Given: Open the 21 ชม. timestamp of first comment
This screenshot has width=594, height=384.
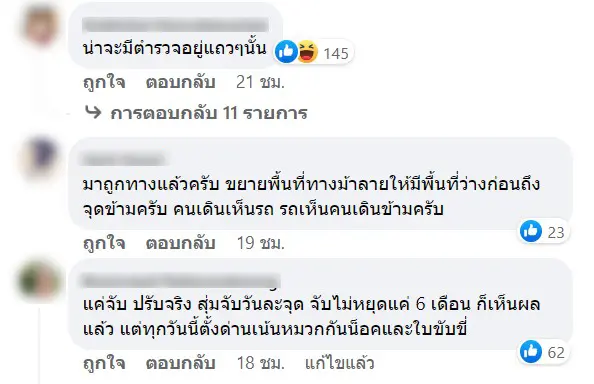Looking at the screenshot, I should click(260, 82).
